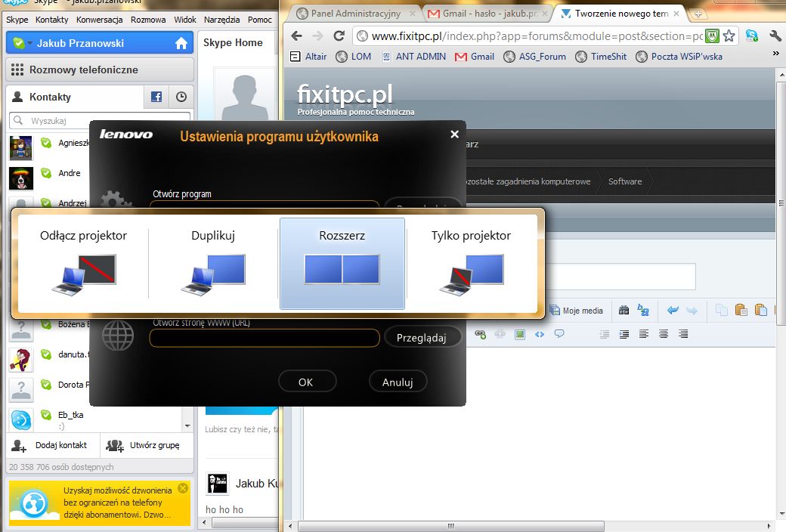Viewport: 786px width, 532px height.
Task: Click the paste icon in editor toolbar
Action: click(741, 311)
